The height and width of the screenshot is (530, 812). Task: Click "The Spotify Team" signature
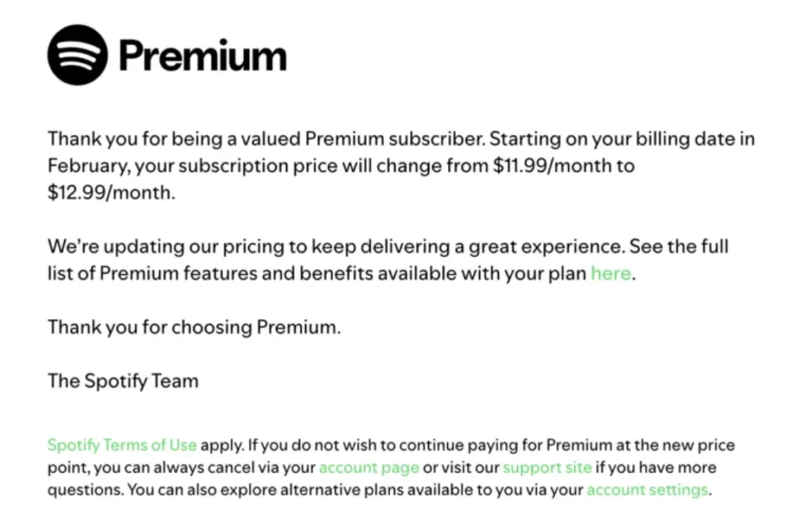coord(123,381)
